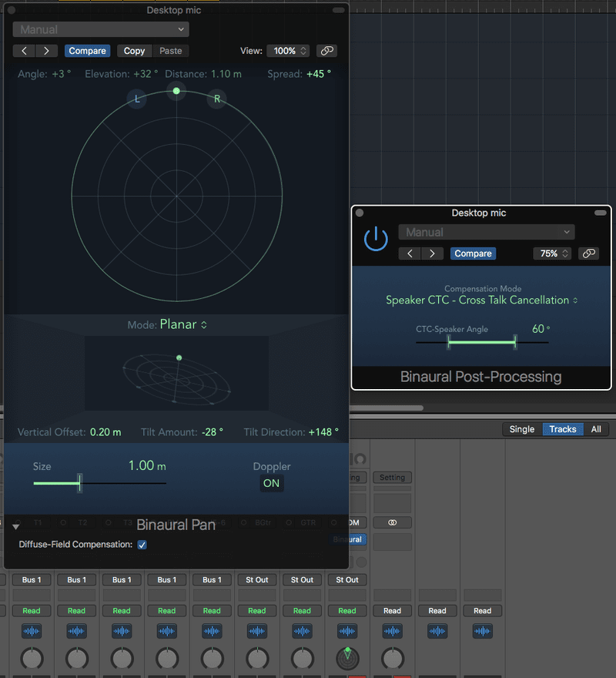Viewport: 616px width, 678px height.
Task: Click the next preset arrow in Binaural Pan
Action: tap(47, 50)
